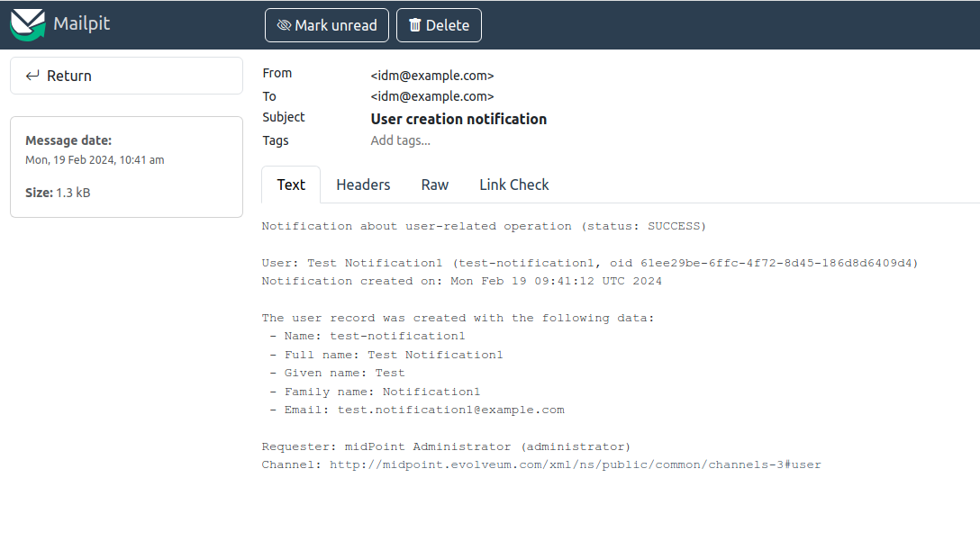The width and height of the screenshot is (980, 541).
Task: Click the subject User creation notification
Action: [458, 119]
